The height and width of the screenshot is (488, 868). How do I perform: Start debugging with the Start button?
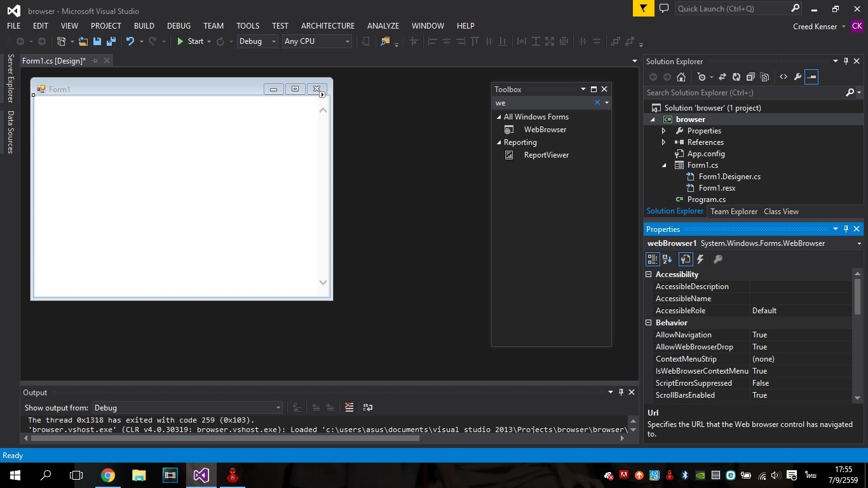click(190, 41)
